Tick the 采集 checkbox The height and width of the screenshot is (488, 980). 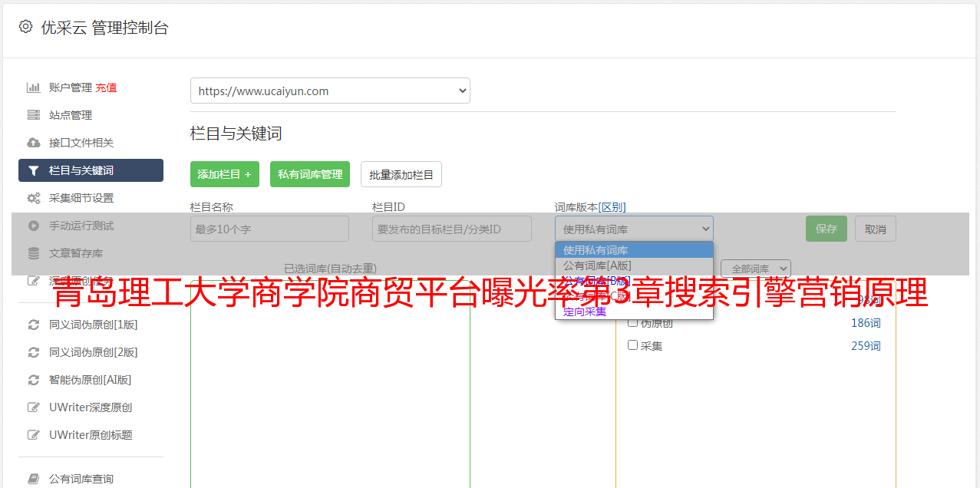pyautogui.click(x=633, y=345)
